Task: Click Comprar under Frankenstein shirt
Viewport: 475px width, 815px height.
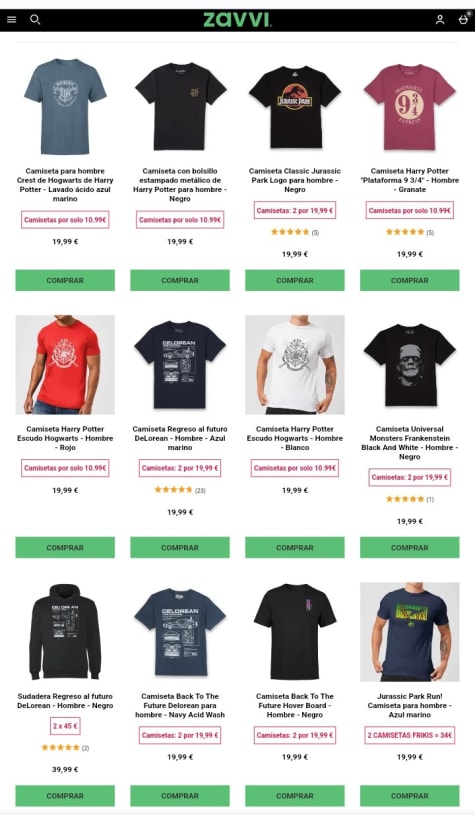Action: click(x=410, y=547)
